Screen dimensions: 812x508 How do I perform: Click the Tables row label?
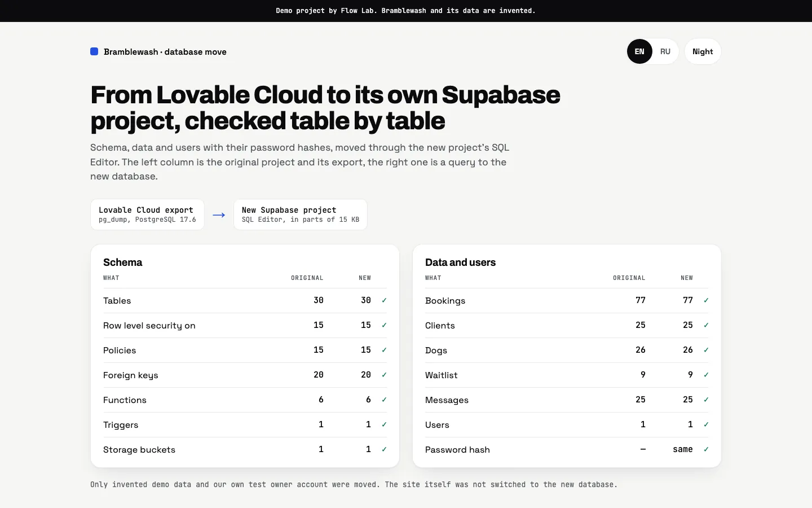(x=117, y=301)
